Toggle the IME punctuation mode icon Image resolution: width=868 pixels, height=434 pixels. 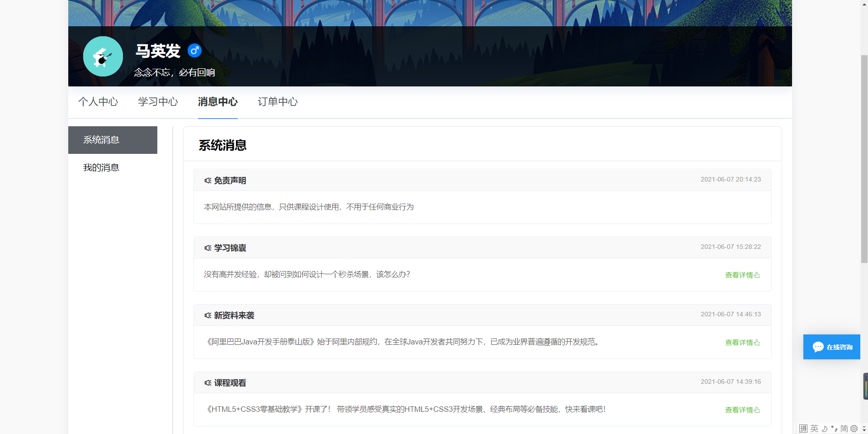[834, 429]
